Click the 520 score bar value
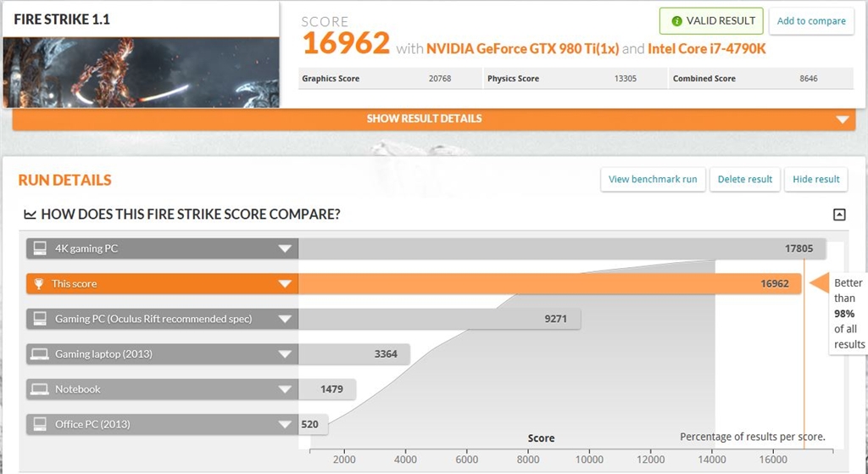The width and height of the screenshot is (868, 474). [309, 425]
